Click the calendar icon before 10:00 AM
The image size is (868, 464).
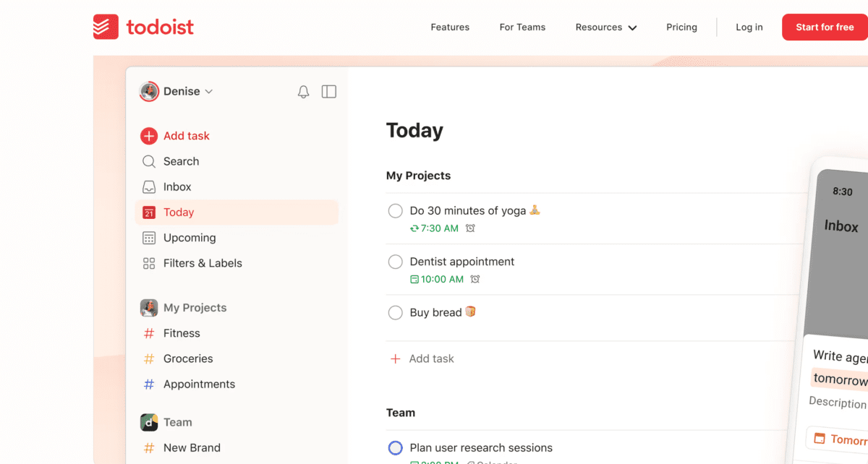pos(414,279)
